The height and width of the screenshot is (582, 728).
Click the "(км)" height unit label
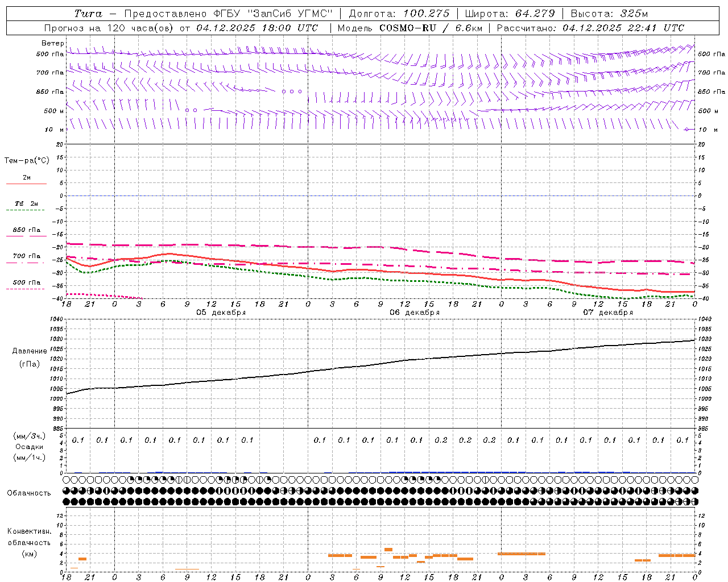29,554
